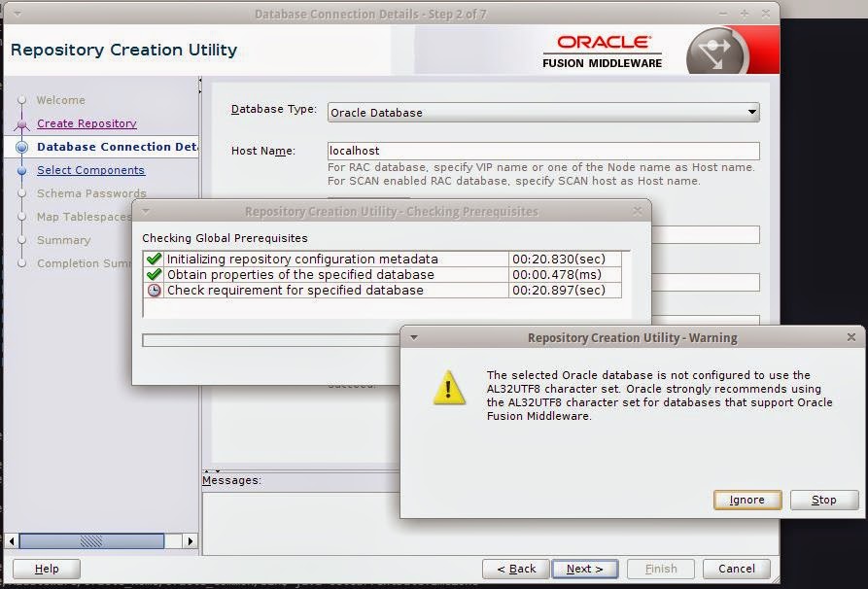Click the active bullet for Database Connection Details
The image size is (868, 589).
(21, 148)
